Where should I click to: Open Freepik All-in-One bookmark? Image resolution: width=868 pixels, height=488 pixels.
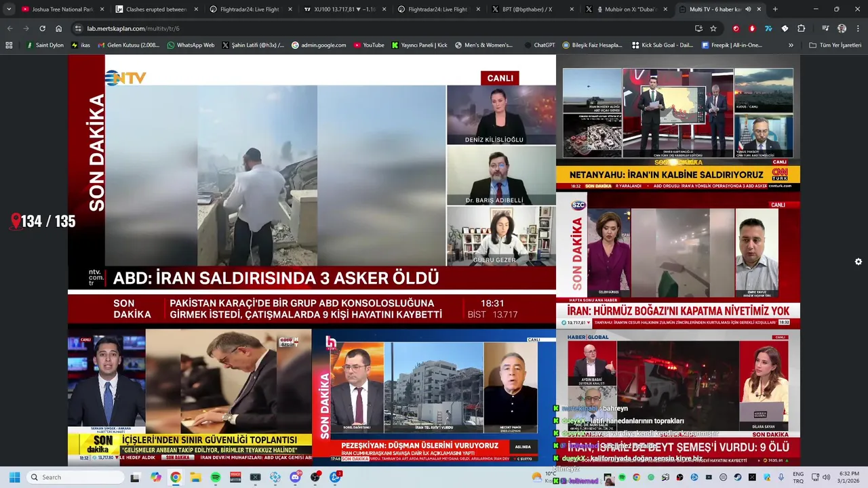(x=732, y=45)
